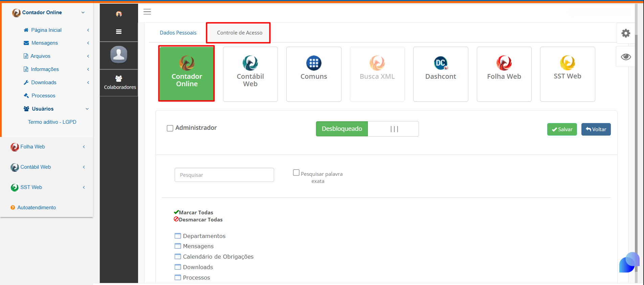Click the Mensagens envelope icon in menu

[x=26, y=43]
